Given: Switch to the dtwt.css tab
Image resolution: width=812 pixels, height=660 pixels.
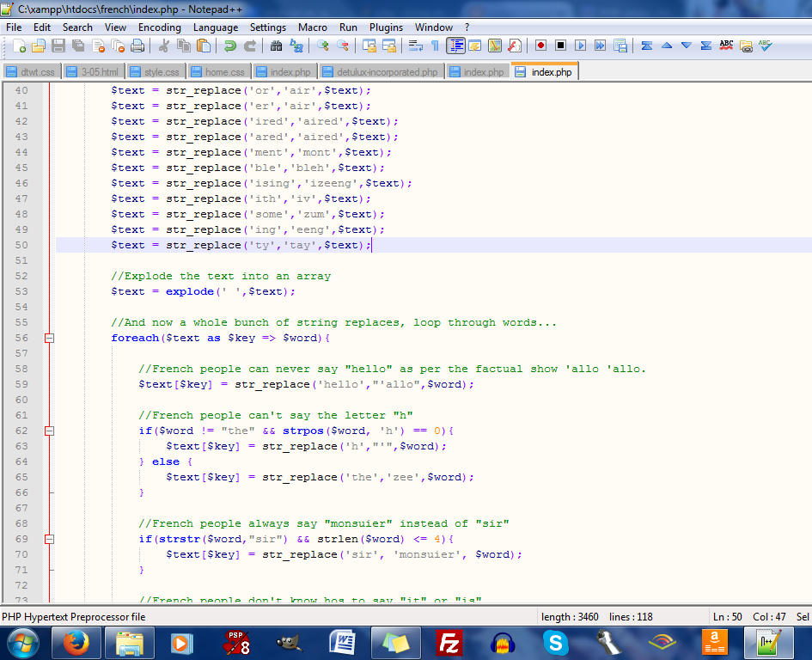Looking at the screenshot, I should point(32,72).
